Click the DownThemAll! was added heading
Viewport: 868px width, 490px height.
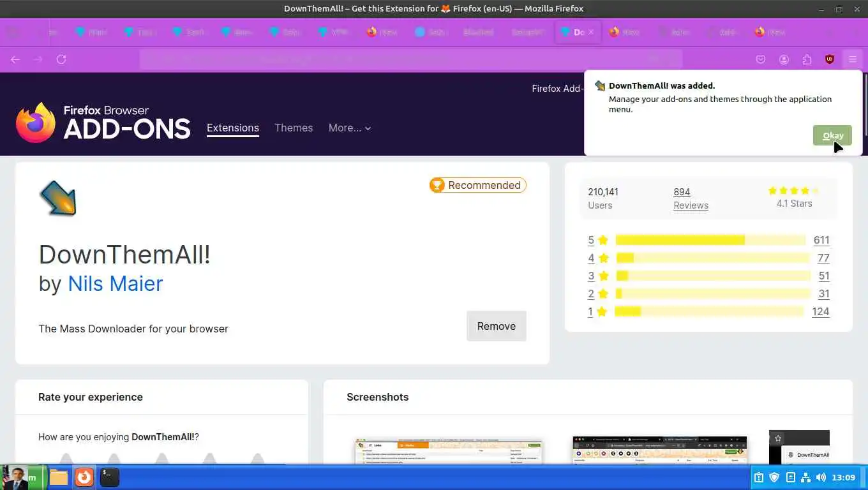point(662,85)
